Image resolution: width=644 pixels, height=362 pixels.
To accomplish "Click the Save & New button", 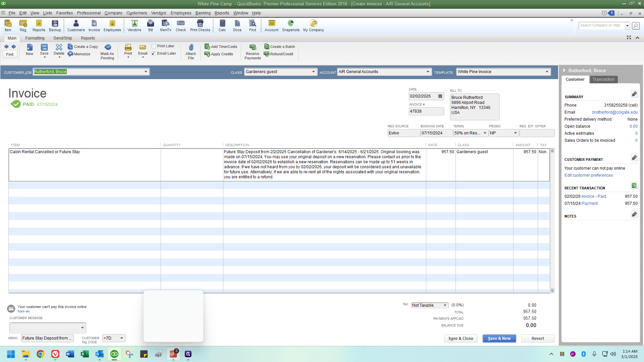I will (499, 339).
